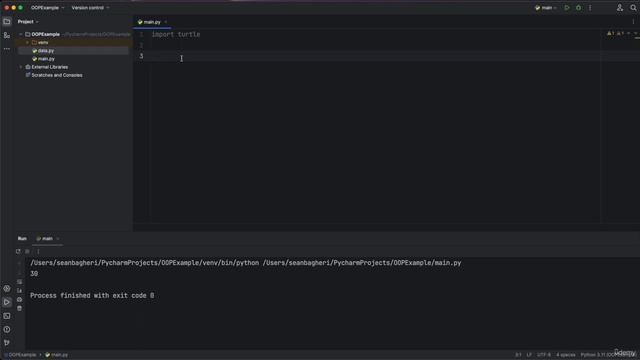Click the Run panel label

[x=22, y=238]
